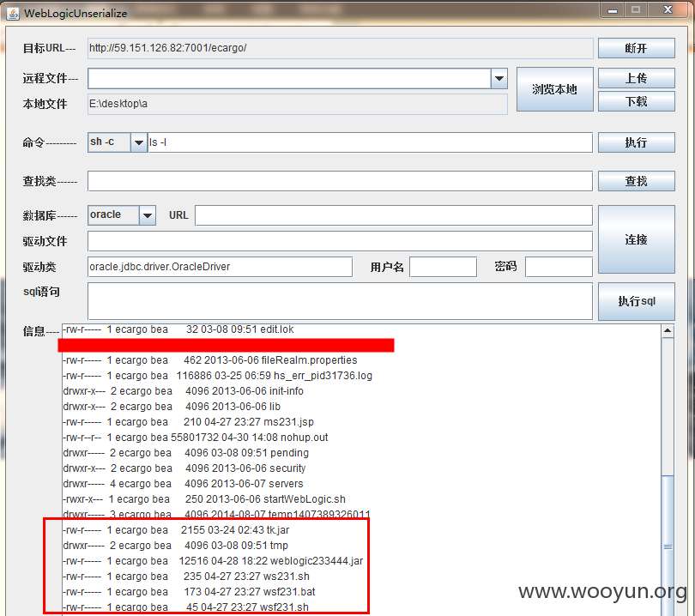Run the command with the 执行 button
The image size is (695, 616).
coord(636,142)
